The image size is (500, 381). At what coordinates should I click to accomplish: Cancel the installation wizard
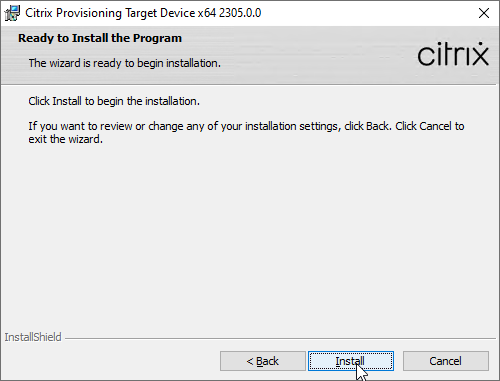point(446,361)
